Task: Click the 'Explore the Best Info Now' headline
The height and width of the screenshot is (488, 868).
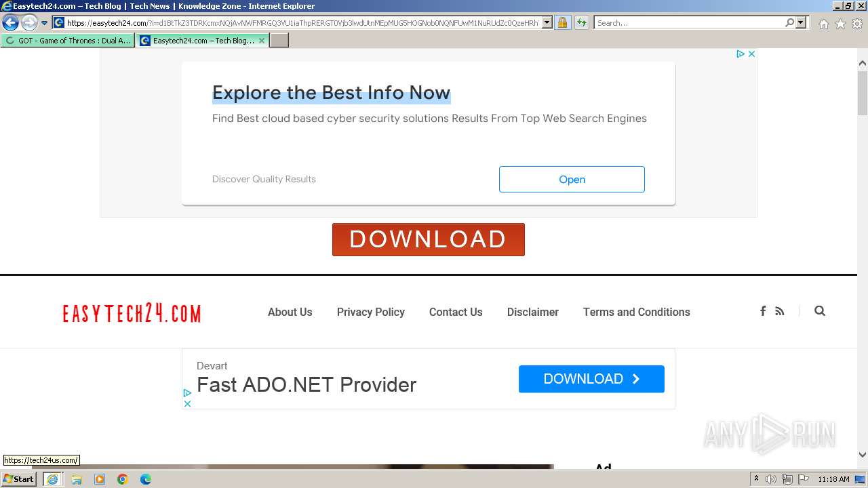Action: pyautogui.click(x=331, y=93)
